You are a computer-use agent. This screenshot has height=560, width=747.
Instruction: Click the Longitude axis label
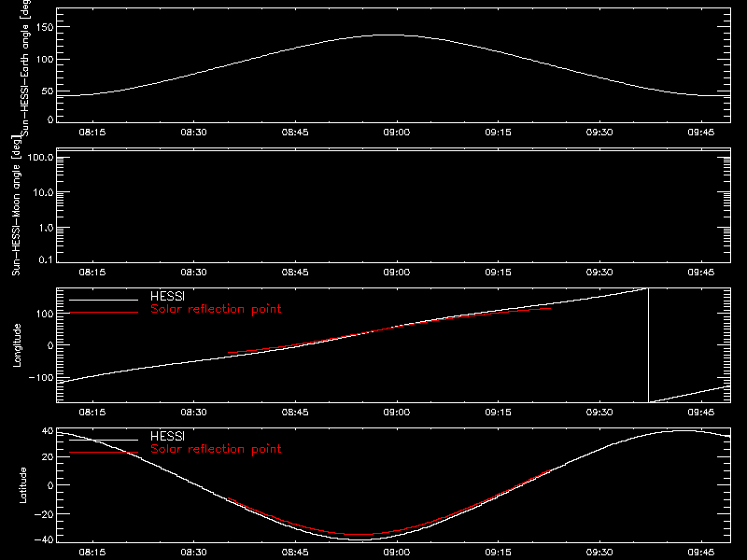click(17, 345)
